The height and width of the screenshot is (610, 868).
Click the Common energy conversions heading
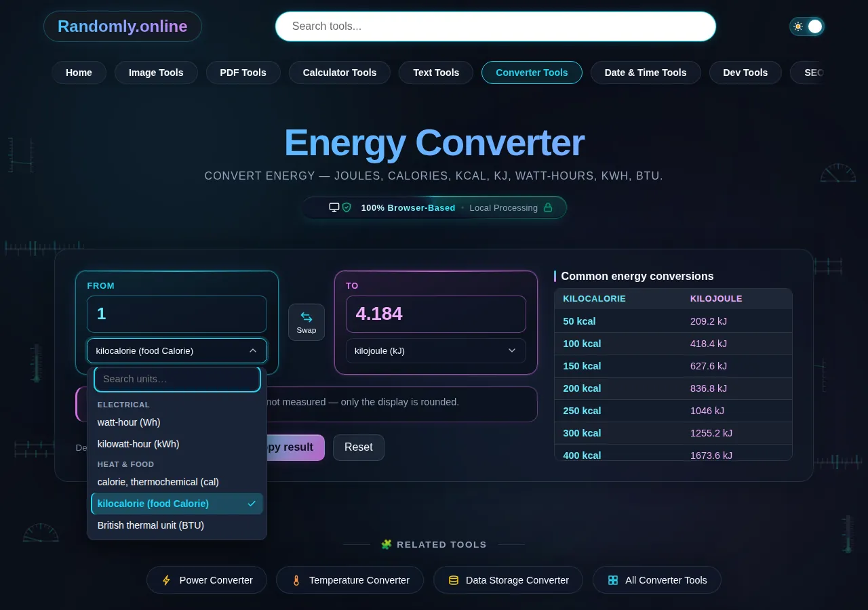[x=637, y=277]
